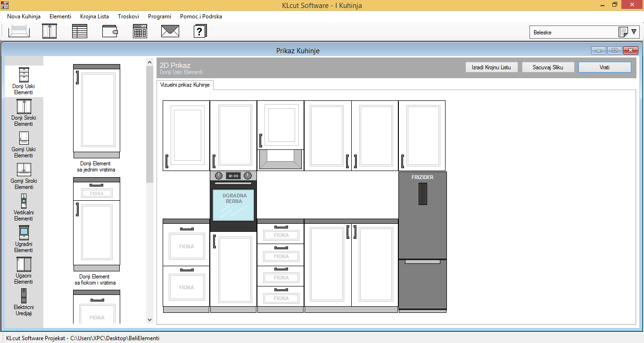This screenshot has height=343, width=644.
Task: Select the Gornji Siroki Elementi category
Action: click(x=24, y=176)
